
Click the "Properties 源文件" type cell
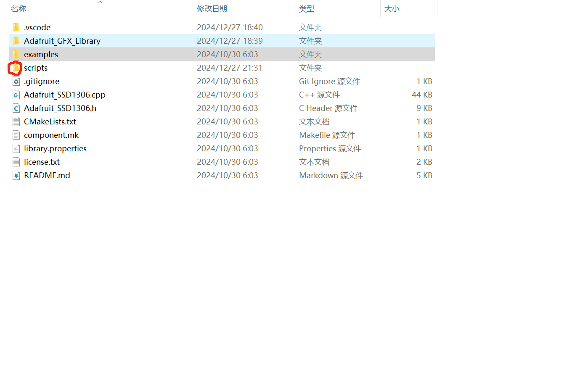point(330,148)
